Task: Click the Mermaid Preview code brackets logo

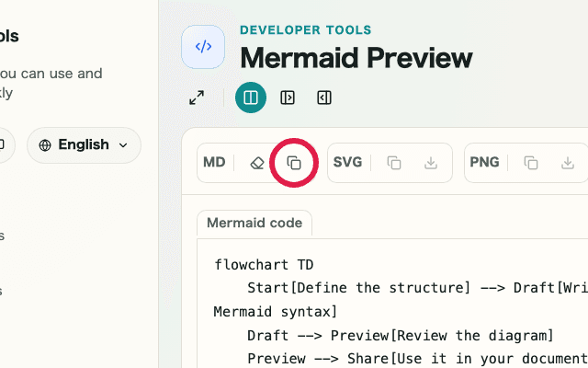Action: click(203, 47)
